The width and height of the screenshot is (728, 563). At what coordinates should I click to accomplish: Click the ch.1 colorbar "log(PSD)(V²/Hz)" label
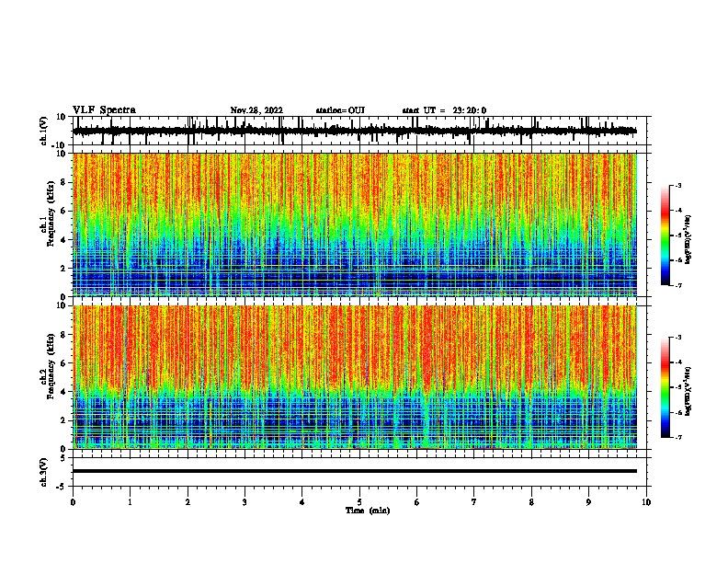[x=688, y=239]
